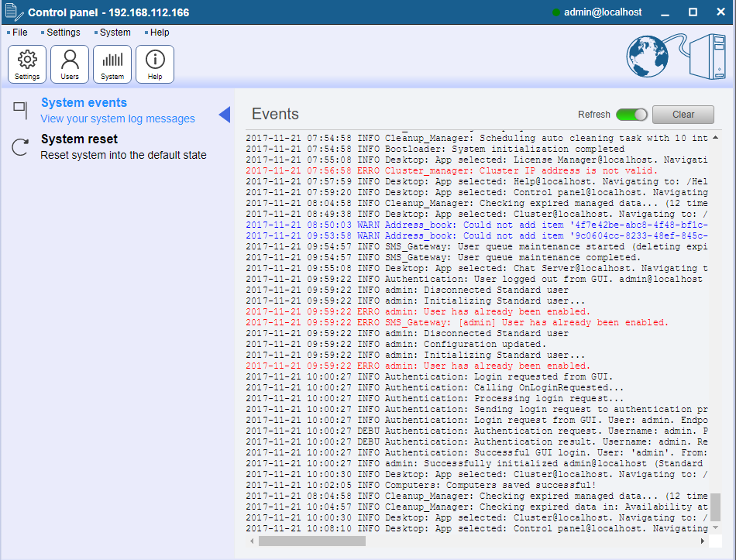Screen dimensions: 736x560
Task: Toggle the Refresh switch off
Action: point(631,115)
